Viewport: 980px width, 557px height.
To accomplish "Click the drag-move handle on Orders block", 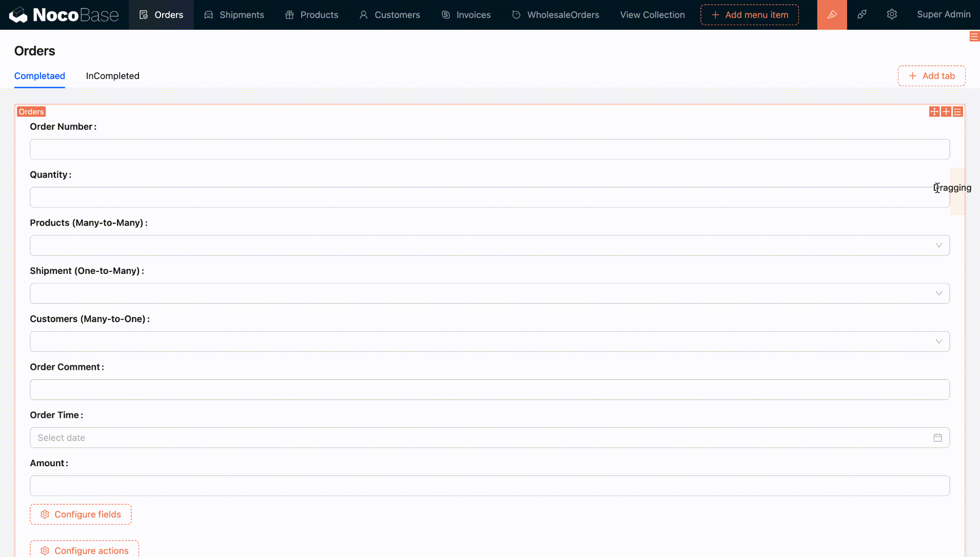I will tap(934, 112).
